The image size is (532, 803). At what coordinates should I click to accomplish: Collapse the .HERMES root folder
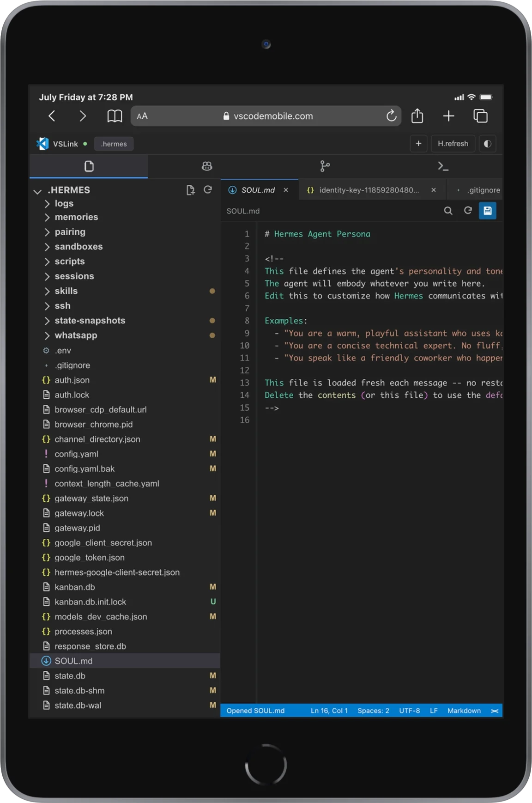point(38,190)
